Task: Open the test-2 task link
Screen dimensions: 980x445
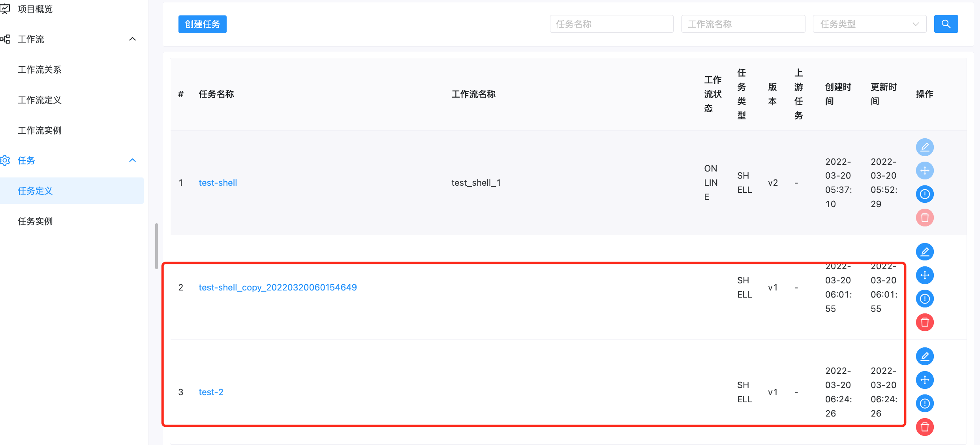Action: pyautogui.click(x=210, y=392)
